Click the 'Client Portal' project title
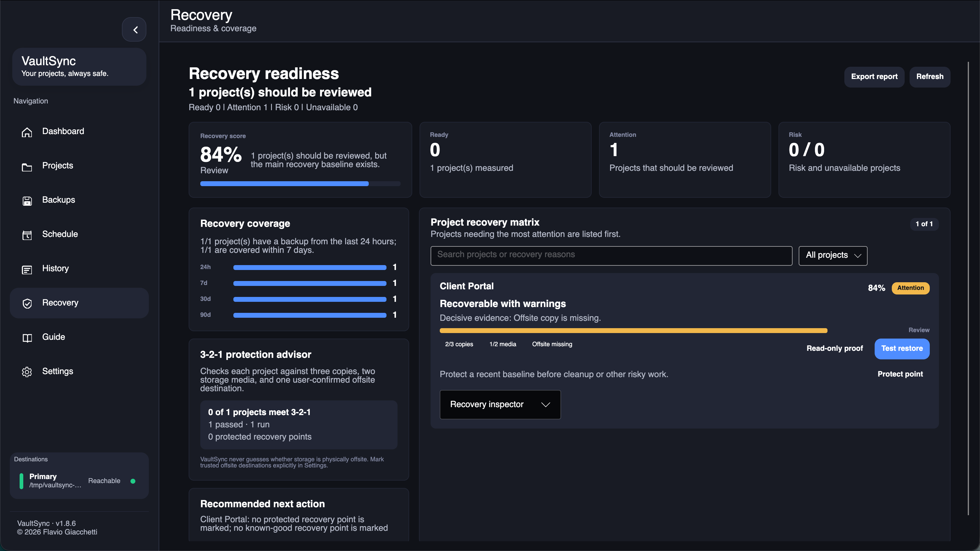980x551 pixels. [x=466, y=286]
